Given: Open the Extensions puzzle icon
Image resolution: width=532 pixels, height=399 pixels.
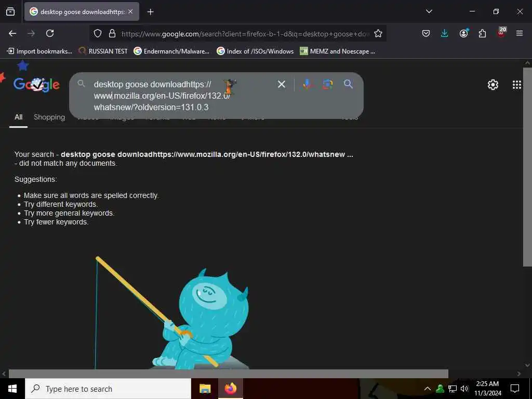Looking at the screenshot, I should point(482,33).
